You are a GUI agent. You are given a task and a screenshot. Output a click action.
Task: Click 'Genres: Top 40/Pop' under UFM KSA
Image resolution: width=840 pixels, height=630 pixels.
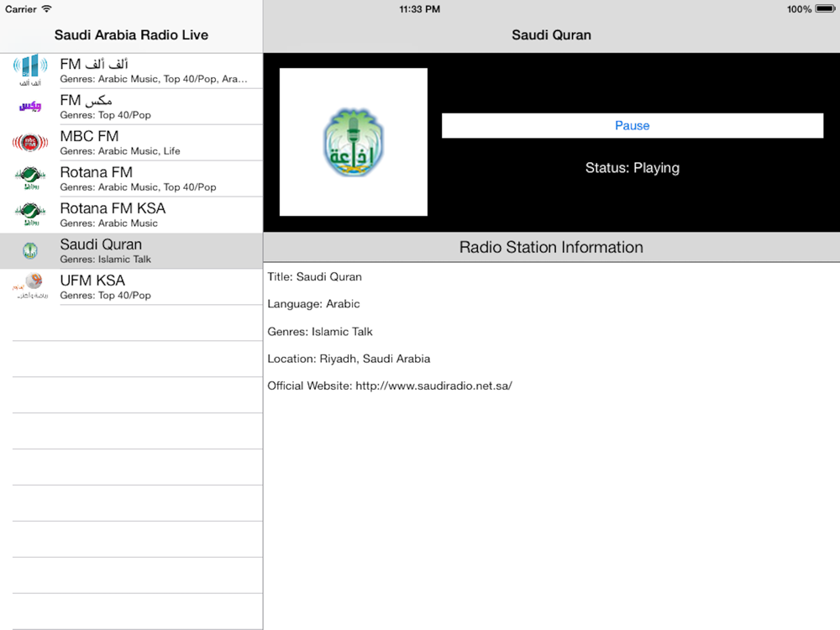106,295
